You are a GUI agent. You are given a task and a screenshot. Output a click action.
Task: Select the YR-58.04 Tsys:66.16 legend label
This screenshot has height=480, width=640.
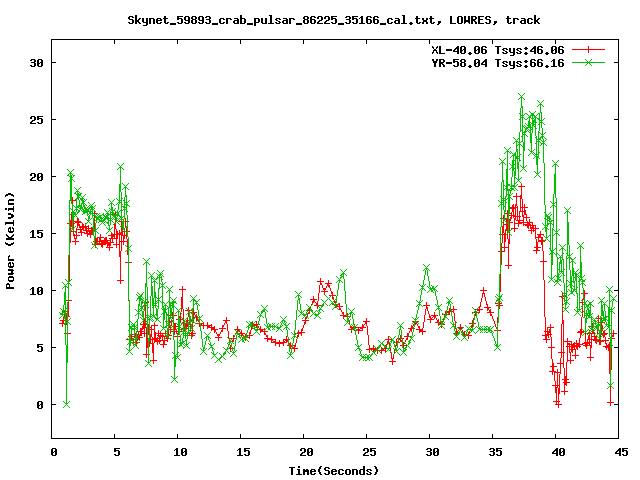pos(498,63)
